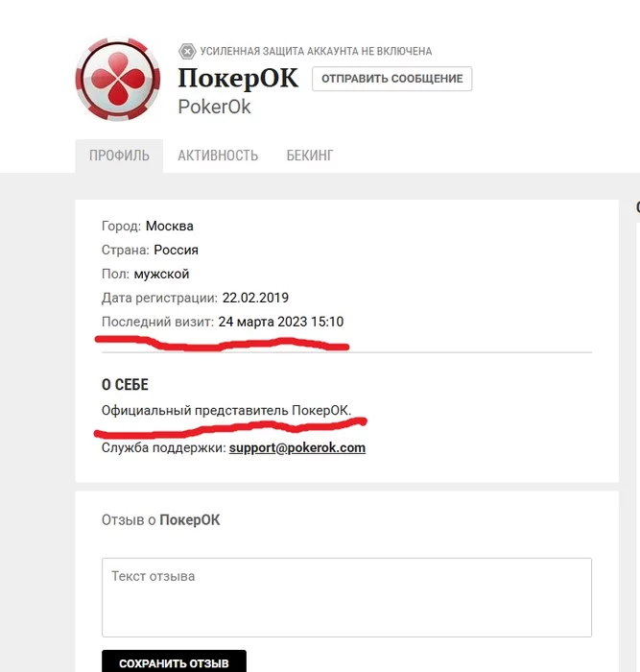Click the country value Россия

coord(176,250)
